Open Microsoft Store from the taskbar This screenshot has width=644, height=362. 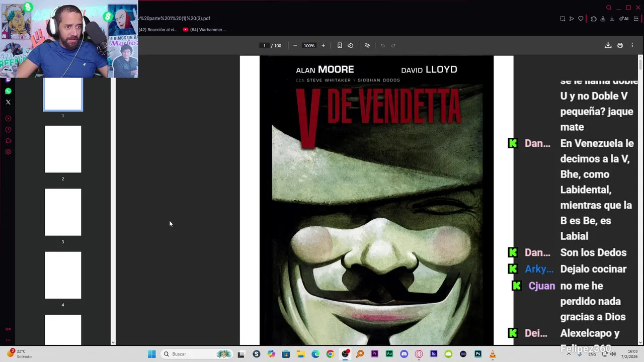click(x=286, y=354)
